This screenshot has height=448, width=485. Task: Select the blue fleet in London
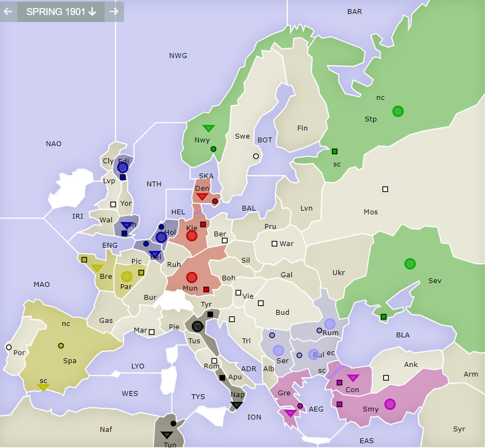(126, 225)
